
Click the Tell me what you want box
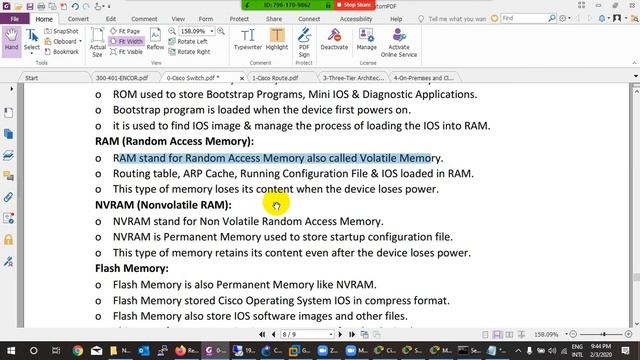(x=457, y=19)
